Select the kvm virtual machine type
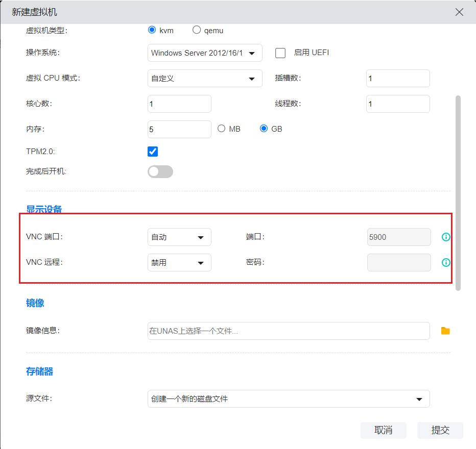 [152, 30]
